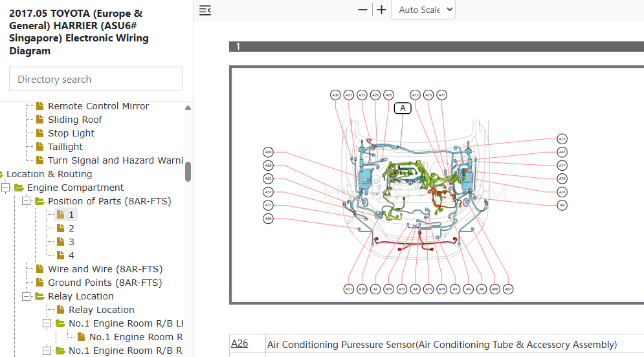Zoom in with the plus button
This screenshot has height=357, width=644.
[x=382, y=10]
